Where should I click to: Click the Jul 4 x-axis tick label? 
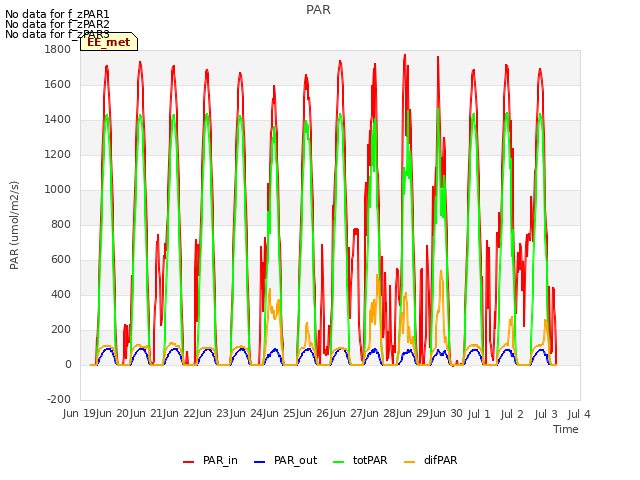point(579,414)
